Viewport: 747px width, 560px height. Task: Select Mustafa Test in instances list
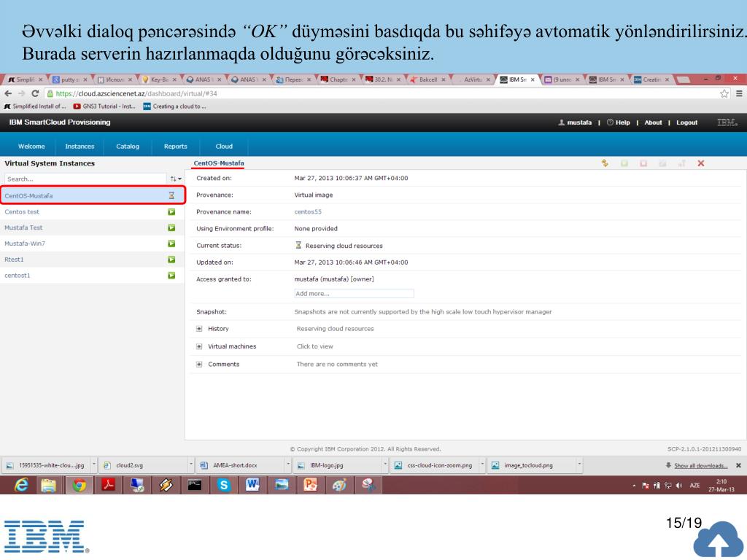pos(23,227)
